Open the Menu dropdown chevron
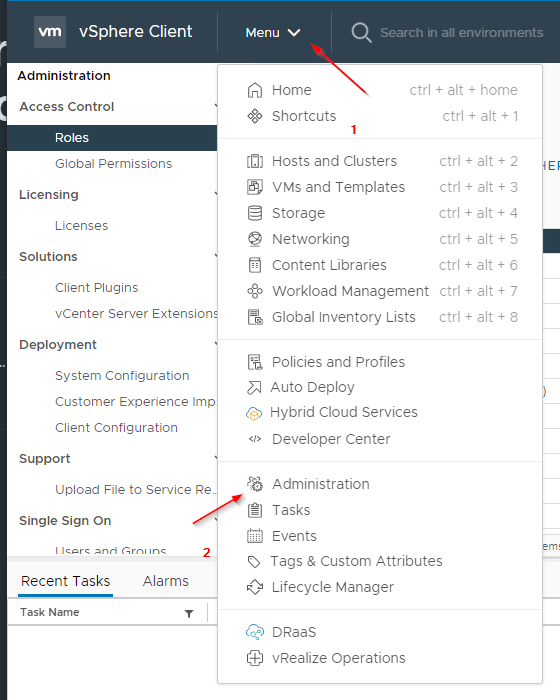The image size is (560, 700). (294, 33)
